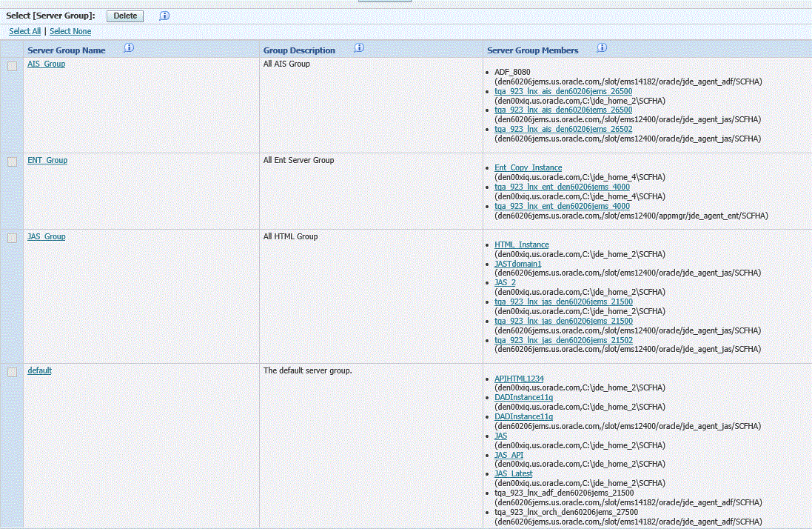
Task: Click the tqa_923_lnx_orch_den60206jems_27500 member text
Action: click(x=566, y=512)
